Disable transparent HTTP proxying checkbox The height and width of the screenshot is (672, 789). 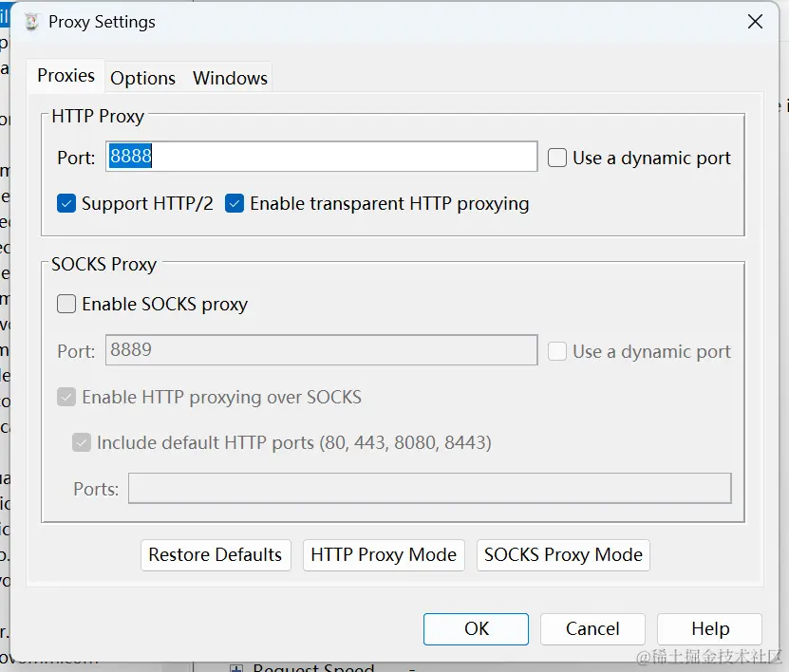tap(235, 203)
